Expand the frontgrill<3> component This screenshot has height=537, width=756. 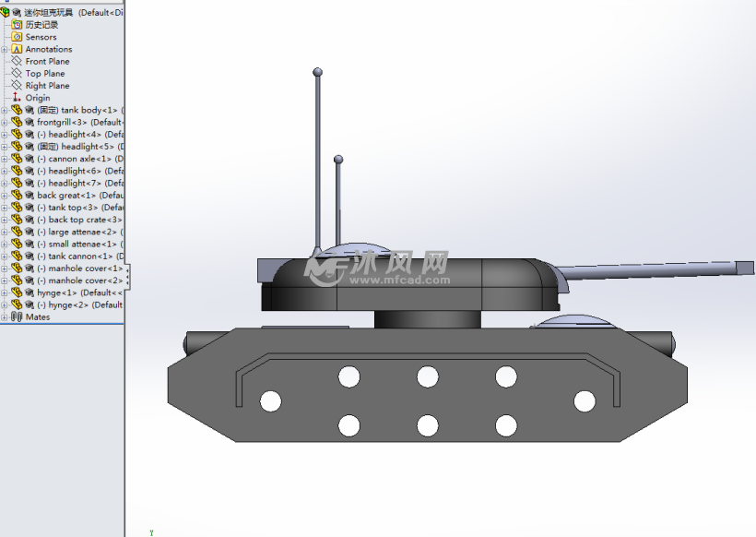(x=5, y=122)
